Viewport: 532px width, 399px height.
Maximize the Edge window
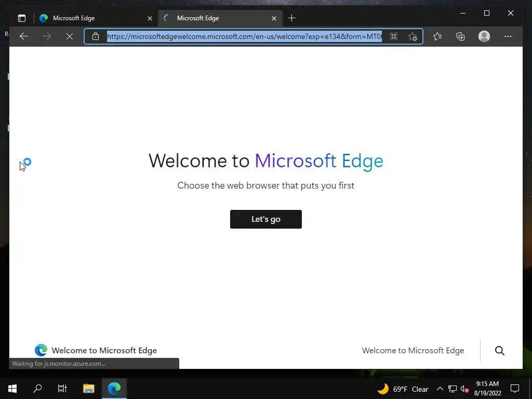click(486, 13)
